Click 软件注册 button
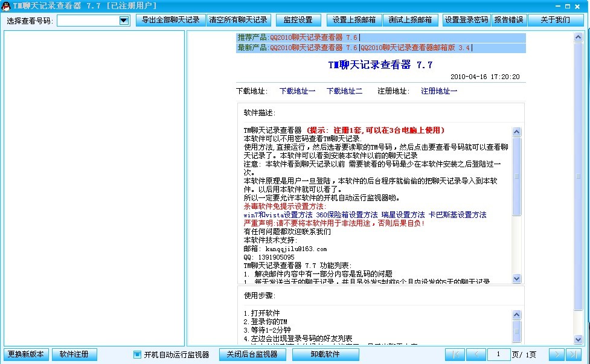Image resolution: width=590 pixels, height=364 pixels. 74,354
